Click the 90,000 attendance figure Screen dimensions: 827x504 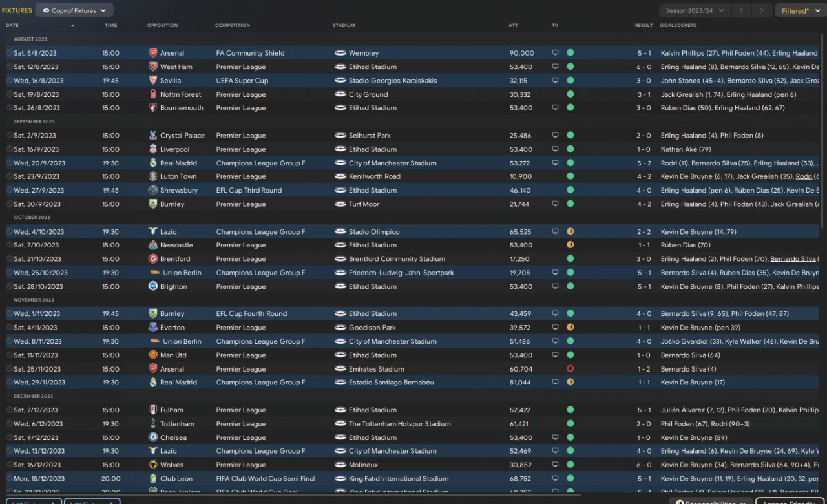click(x=522, y=53)
